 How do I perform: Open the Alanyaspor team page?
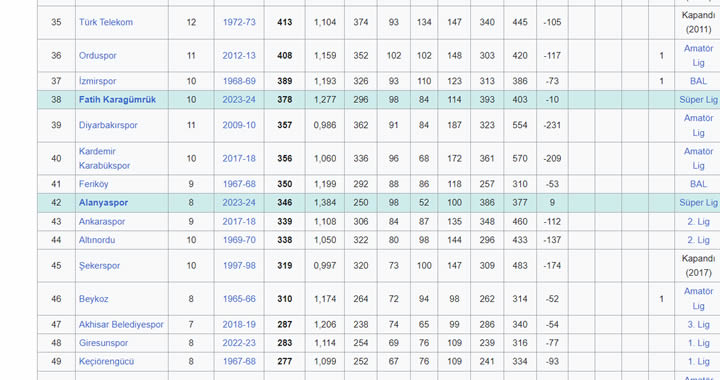(103, 202)
